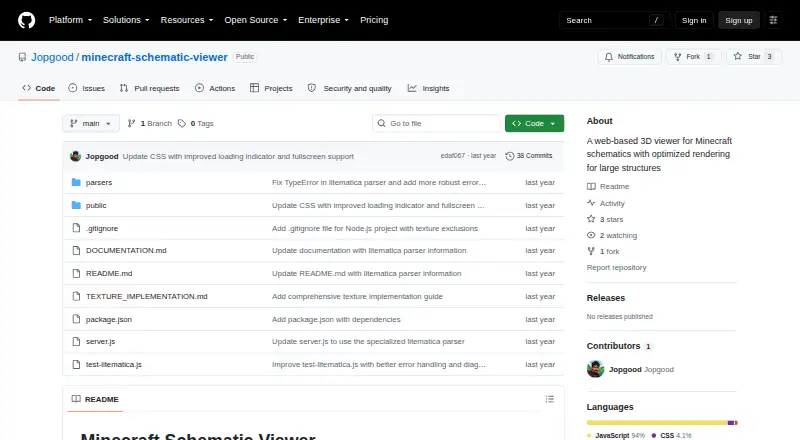Image resolution: width=800 pixels, height=440 pixels.
Task: Click the TEXTURE_IMPLEMENTATION.md file icon
Action: 77,296
